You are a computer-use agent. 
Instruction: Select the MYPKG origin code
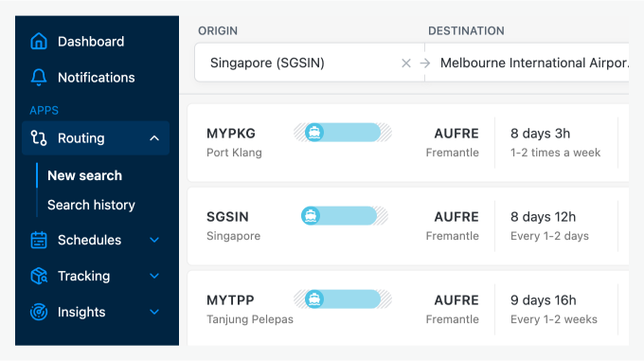pos(231,134)
